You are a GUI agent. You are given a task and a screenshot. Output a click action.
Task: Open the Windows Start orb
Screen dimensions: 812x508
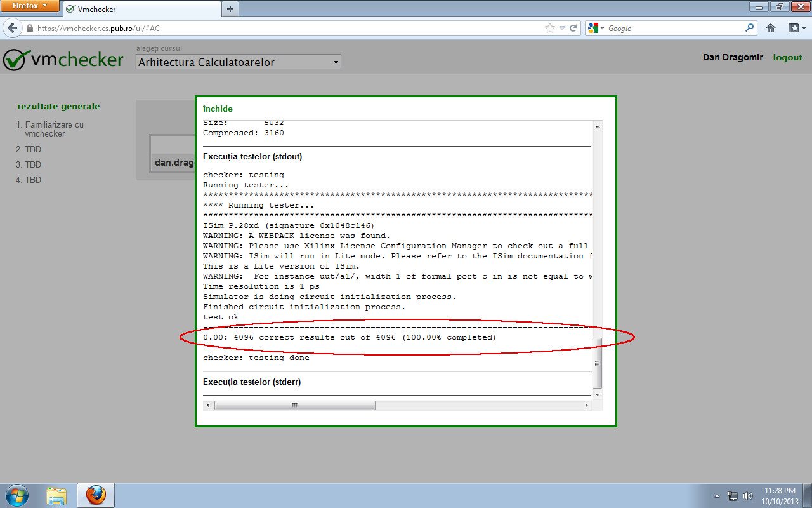16,495
